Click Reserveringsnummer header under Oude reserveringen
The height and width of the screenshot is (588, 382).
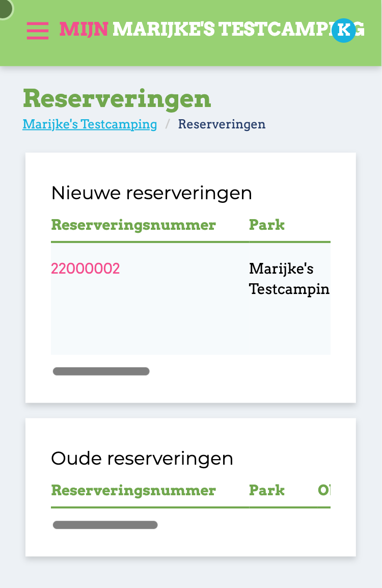click(x=133, y=491)
